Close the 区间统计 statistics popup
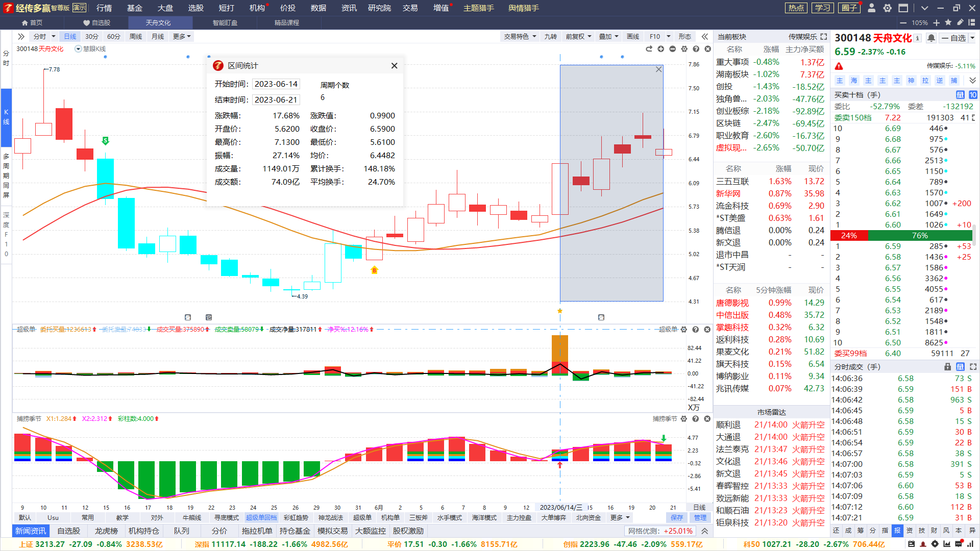The height and width of the screenshot is (551, 980). 394,66
